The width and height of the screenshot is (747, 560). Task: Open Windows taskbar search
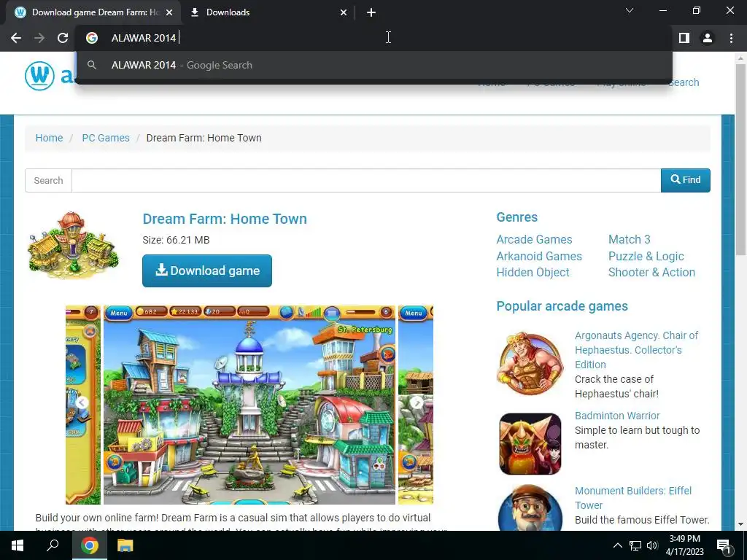click(53, 545)
